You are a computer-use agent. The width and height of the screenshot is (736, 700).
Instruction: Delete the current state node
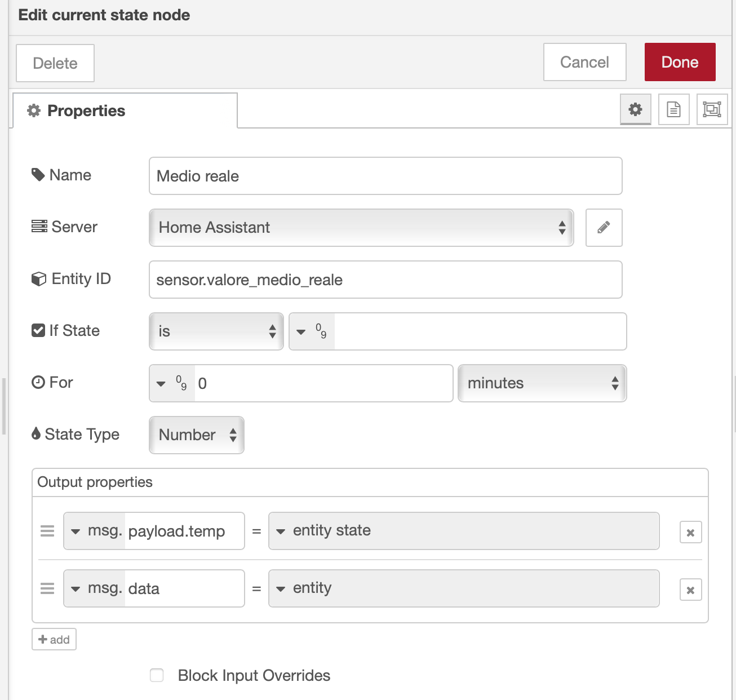click(55, 63)
